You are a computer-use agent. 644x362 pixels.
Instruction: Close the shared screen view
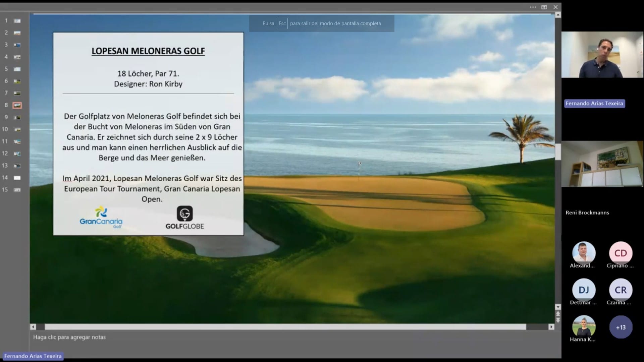[555, 7]
